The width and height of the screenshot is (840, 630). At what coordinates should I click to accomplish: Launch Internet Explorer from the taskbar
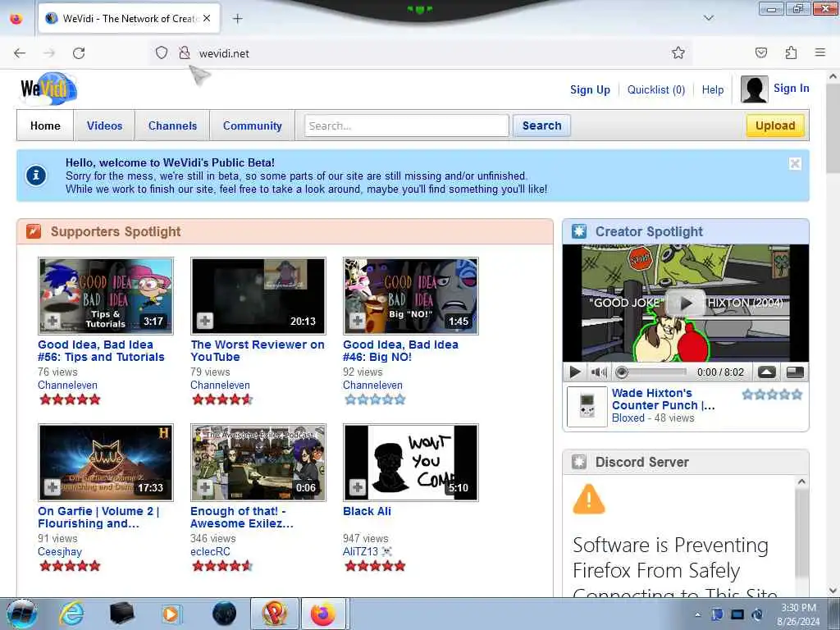[71, 614]
